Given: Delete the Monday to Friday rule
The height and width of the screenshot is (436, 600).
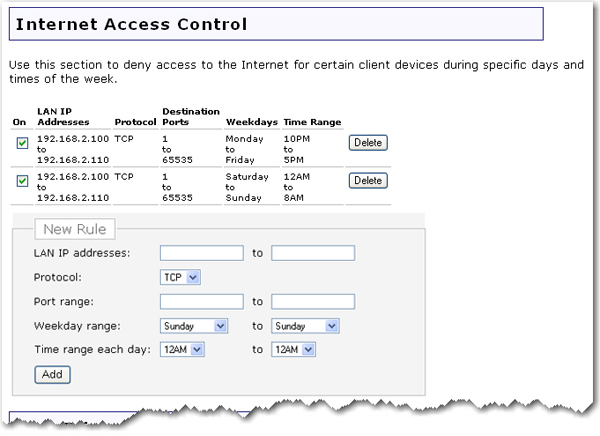Looking at the screenshot, I should point(367,143).
